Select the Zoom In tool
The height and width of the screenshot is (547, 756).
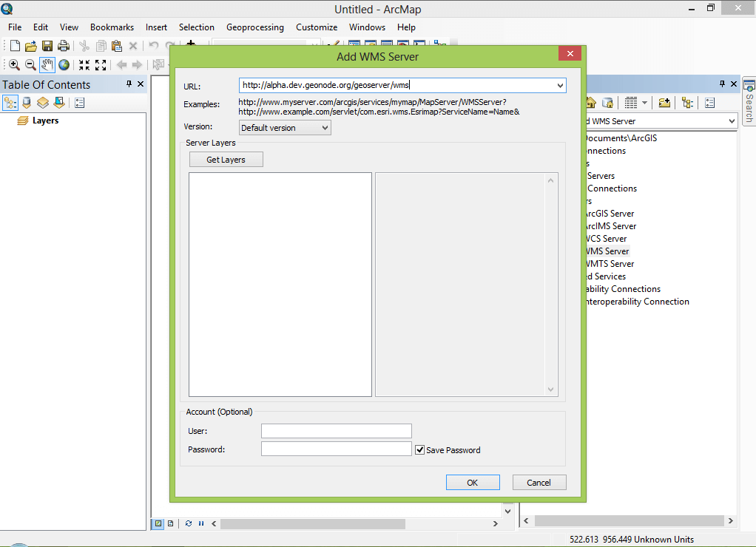[x=14, y=64]
